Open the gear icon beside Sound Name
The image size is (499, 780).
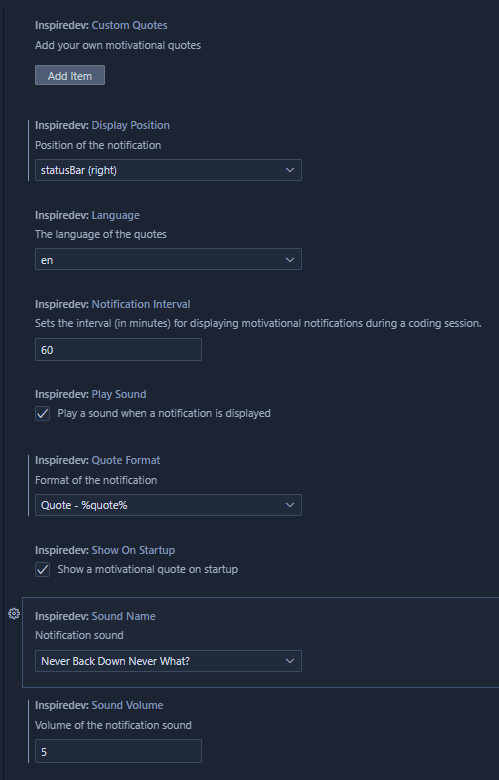click(14, 613)
